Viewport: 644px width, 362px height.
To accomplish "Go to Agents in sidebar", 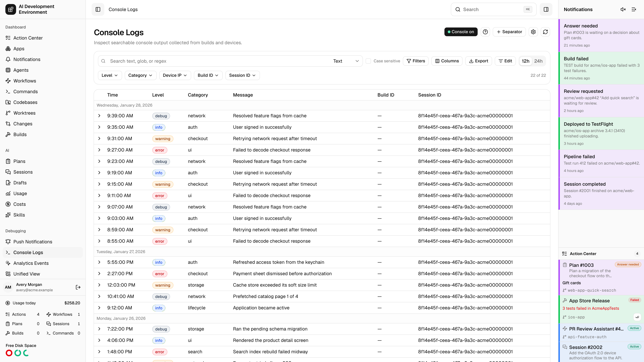I will (43, 70).
